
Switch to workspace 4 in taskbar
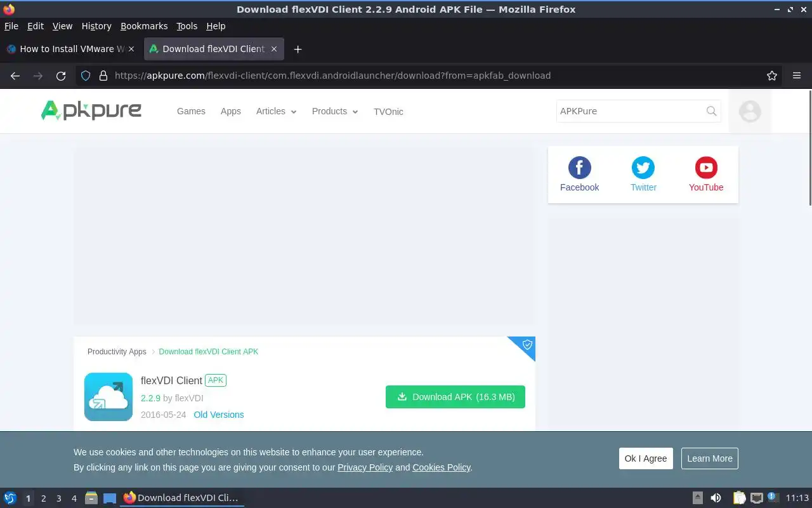(x=74, y=498)
